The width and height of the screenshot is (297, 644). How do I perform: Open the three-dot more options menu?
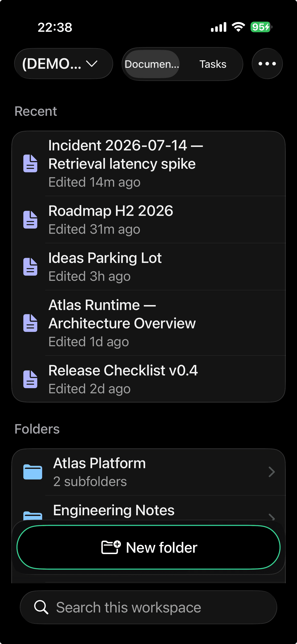tap(267, 64)
